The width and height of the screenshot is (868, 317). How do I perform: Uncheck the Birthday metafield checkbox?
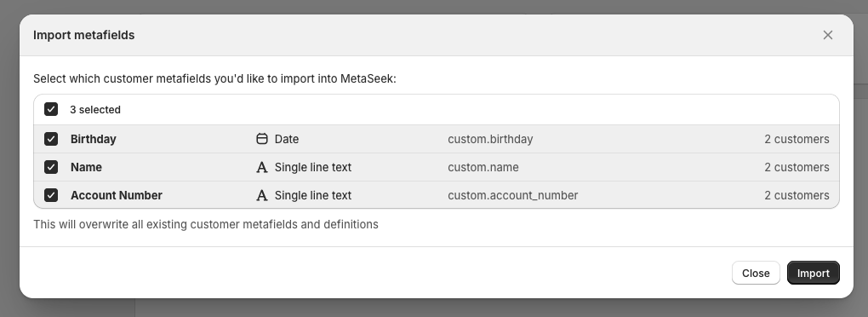coord(51,139)
